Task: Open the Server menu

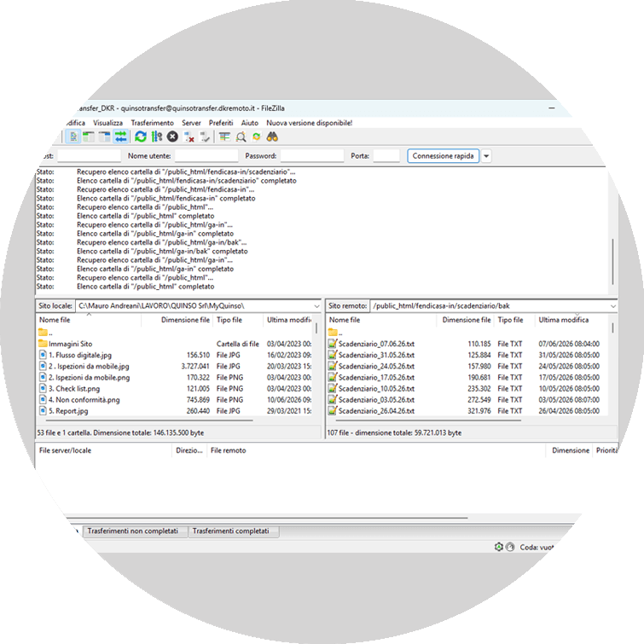Action: pos(191,123)
